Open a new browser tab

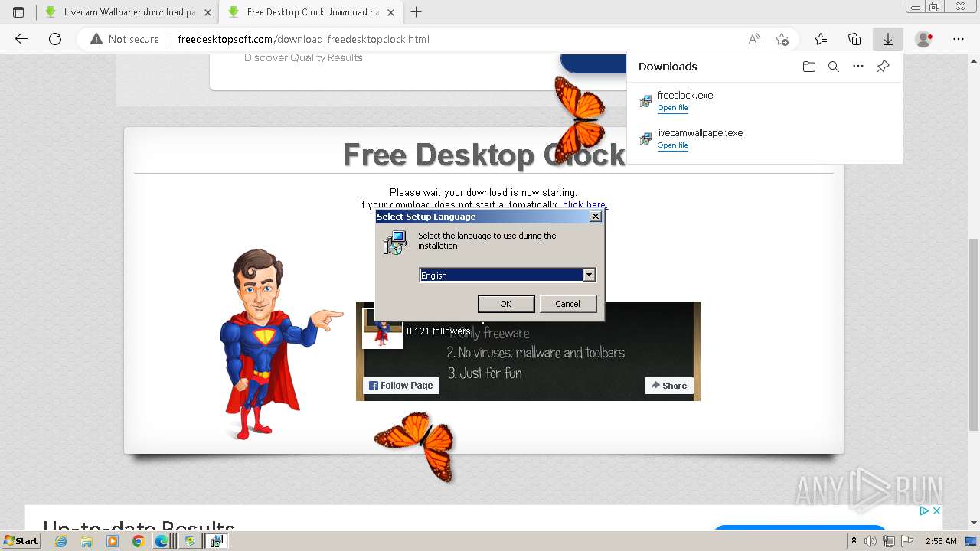(416, 12)
